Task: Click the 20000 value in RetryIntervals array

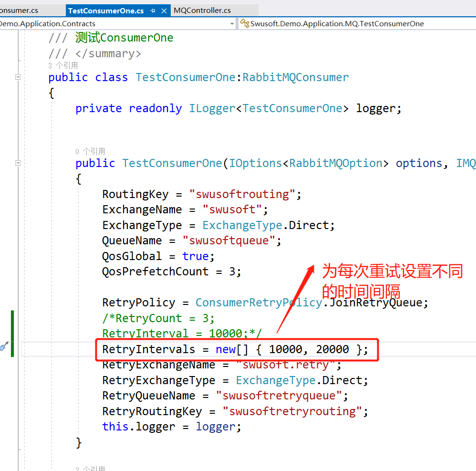Action: [332, 349]
